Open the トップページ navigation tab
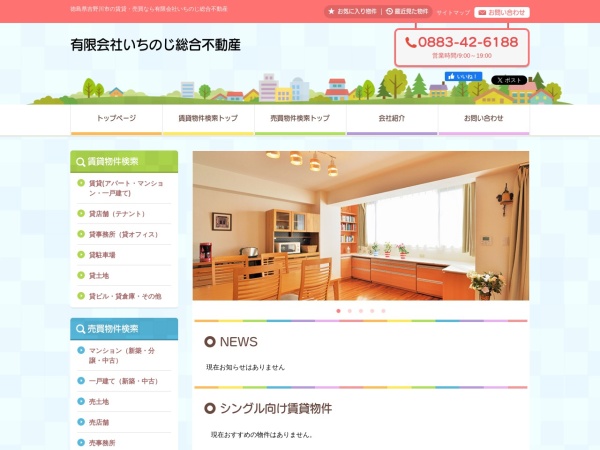This screenshot has width=600, height=450. point(116,120)
